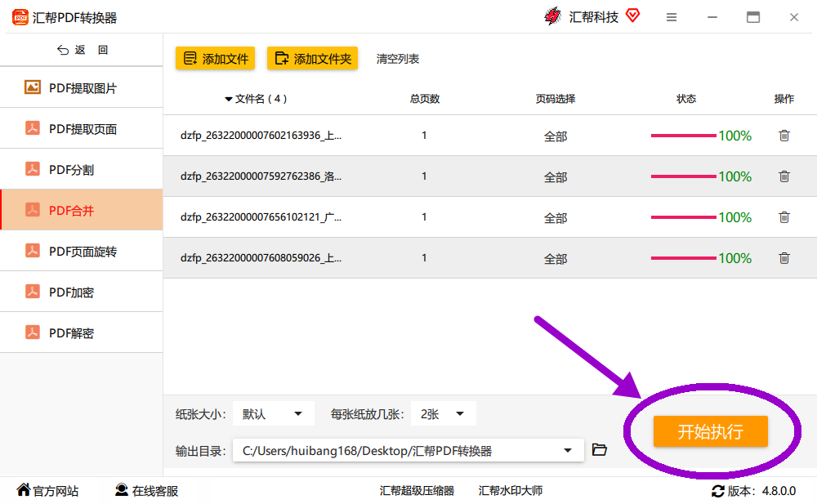Click the red VIP diamond icon
The height and width of the screenshot is (504, 817).
tap(632, 16)
